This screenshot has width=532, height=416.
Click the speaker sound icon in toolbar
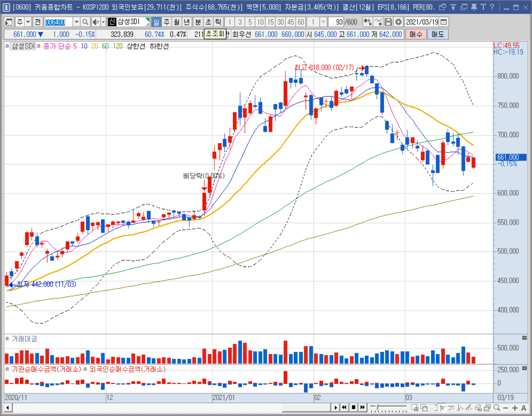[96, 22]
